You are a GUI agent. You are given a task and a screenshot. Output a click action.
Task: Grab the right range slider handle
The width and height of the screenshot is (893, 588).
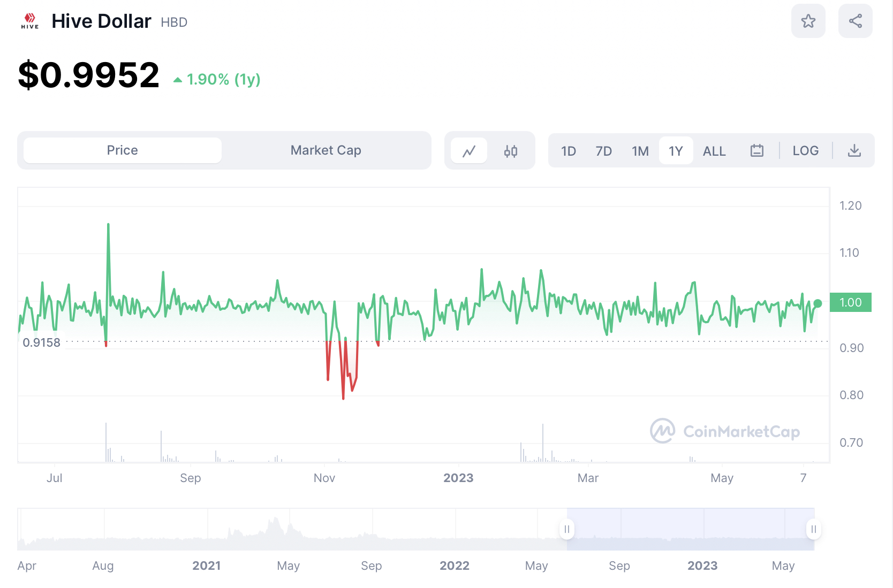(x=813, y=529)
